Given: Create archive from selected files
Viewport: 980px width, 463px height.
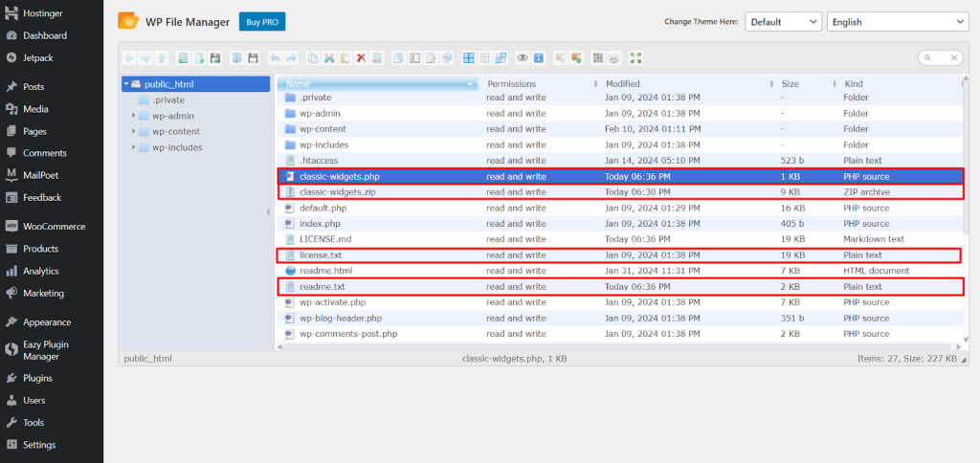Looking at the screenshot, I should (x=575, y=58).
